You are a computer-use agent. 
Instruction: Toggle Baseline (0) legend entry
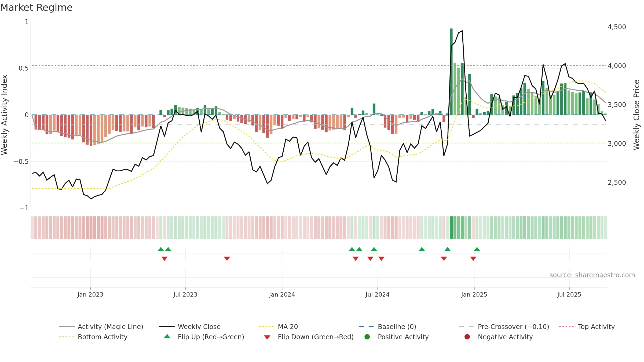click(x=387, y=327)
